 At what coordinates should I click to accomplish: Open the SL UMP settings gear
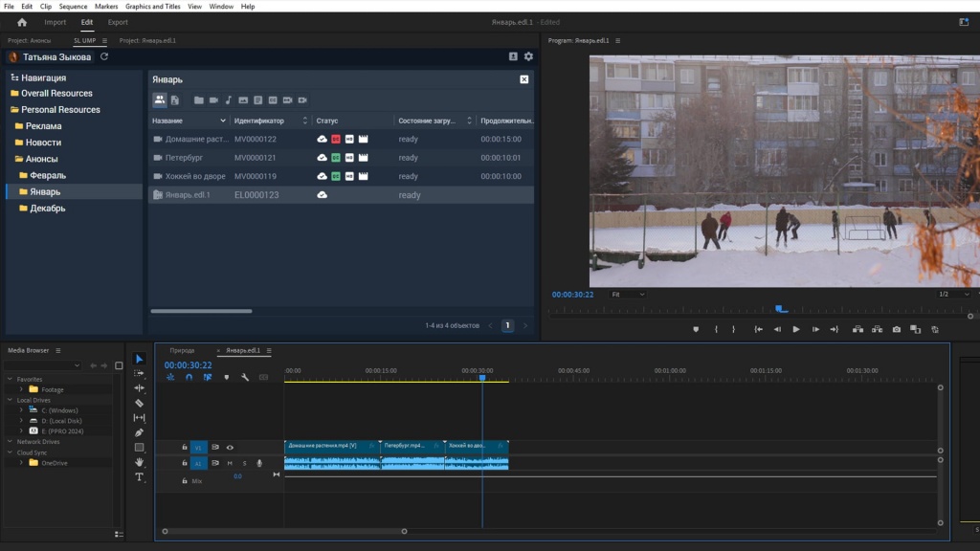point(528,56)
